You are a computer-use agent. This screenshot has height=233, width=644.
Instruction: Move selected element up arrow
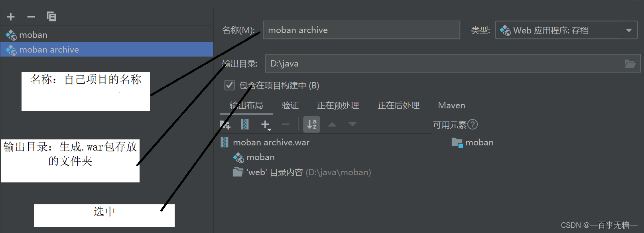click(332, 125)
